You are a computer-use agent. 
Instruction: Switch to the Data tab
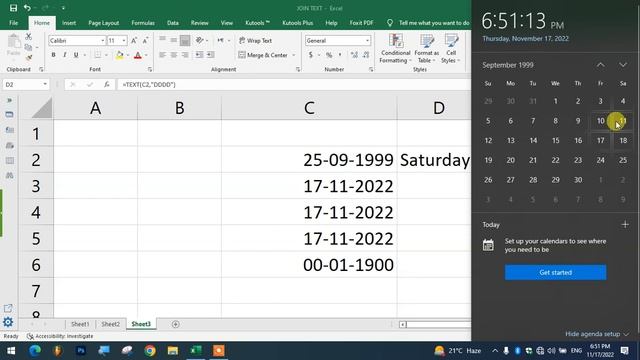coord(173,23)
